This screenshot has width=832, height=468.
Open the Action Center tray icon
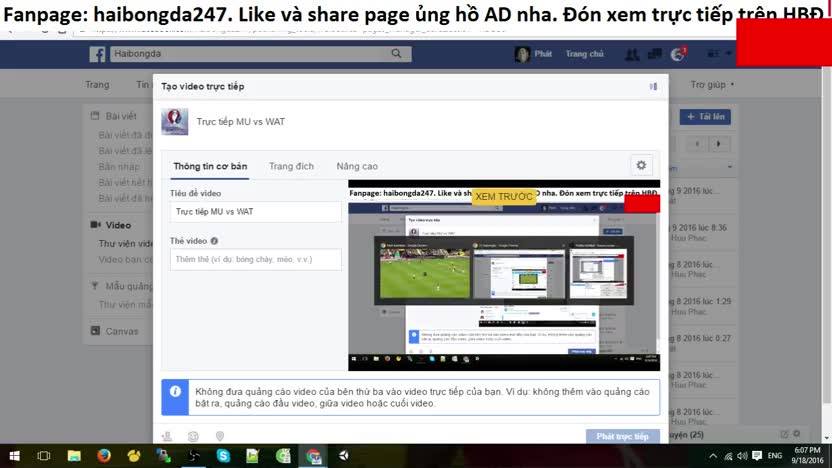coord(757,456)
